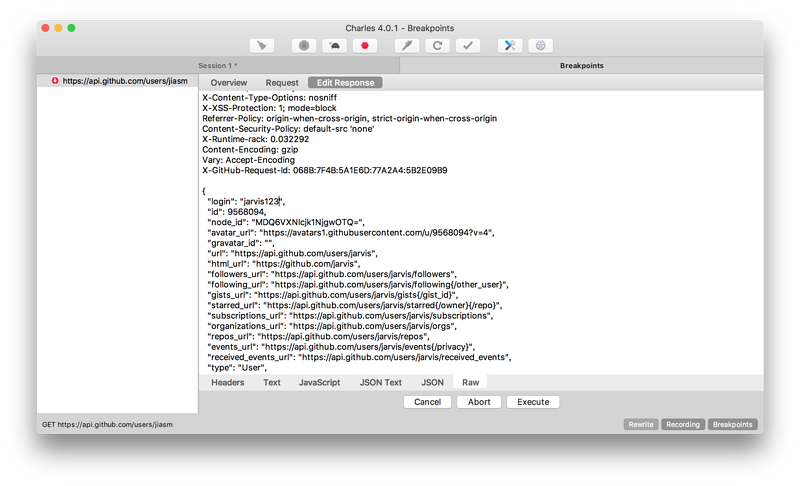The image size is (800, 486).
Task: Place cursor in the "login": "jarvis123" line
Action: click(x=246, y=201)
